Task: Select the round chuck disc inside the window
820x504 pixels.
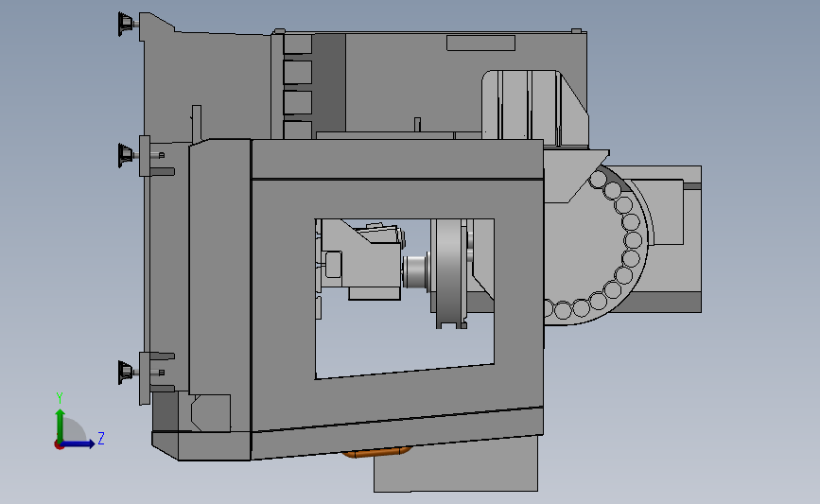Action: point(449,273)
